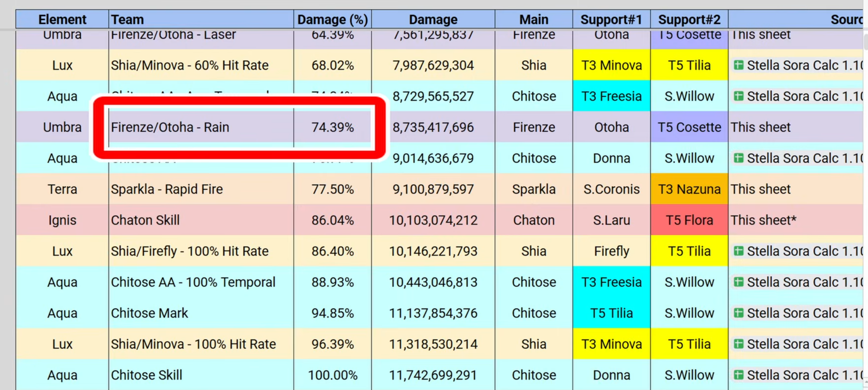Select the 74.39% damage cell
Screen dimensions: 868x390
point(333,127)
